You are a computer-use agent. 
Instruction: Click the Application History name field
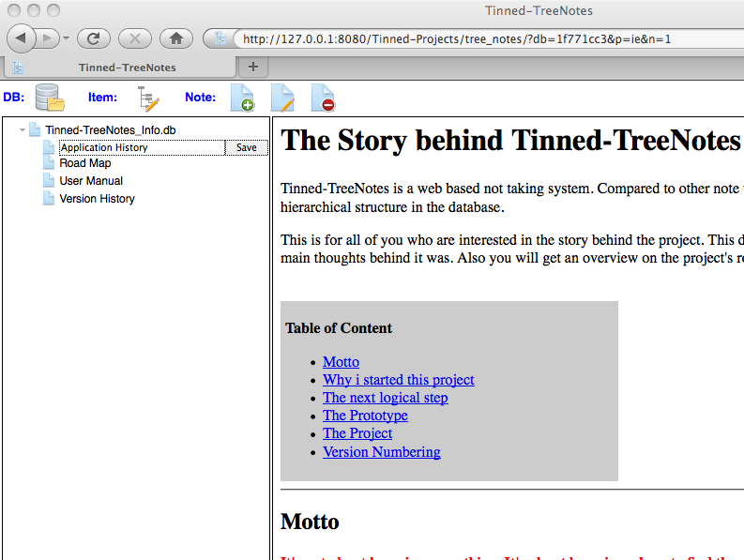(x=142, y=147)
